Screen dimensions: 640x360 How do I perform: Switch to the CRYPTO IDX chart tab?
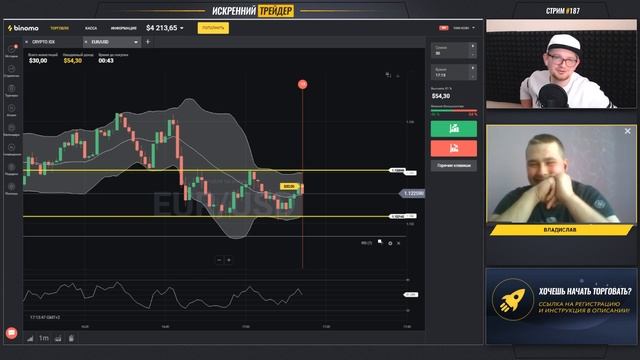tap(44, 42)
